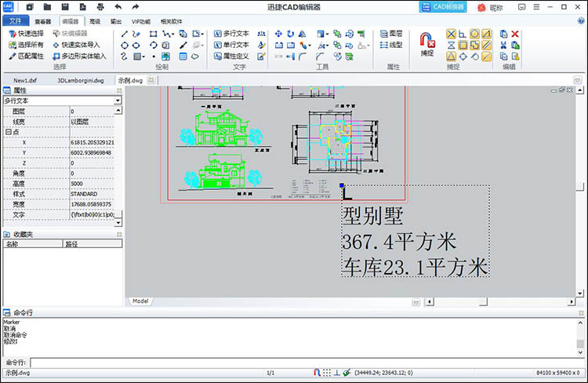Open the hamburger menu in the title bar
Viewport: 588px width, 383px height.
point(536,7)
